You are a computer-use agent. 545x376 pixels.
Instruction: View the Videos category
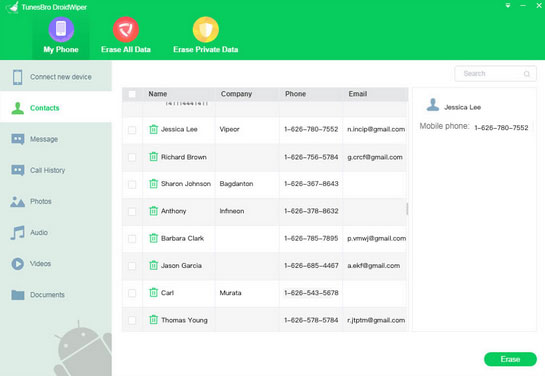coord(56,263)
